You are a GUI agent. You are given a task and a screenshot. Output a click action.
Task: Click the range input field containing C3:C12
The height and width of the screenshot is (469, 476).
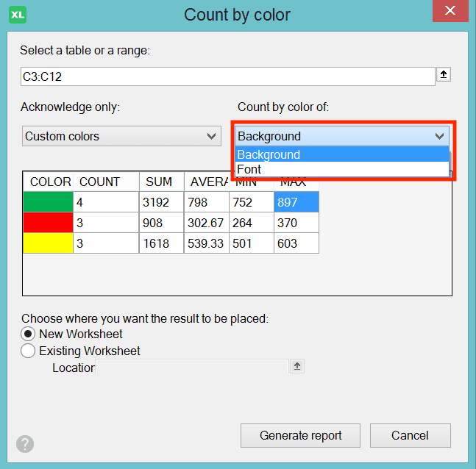tap(227, 76)
